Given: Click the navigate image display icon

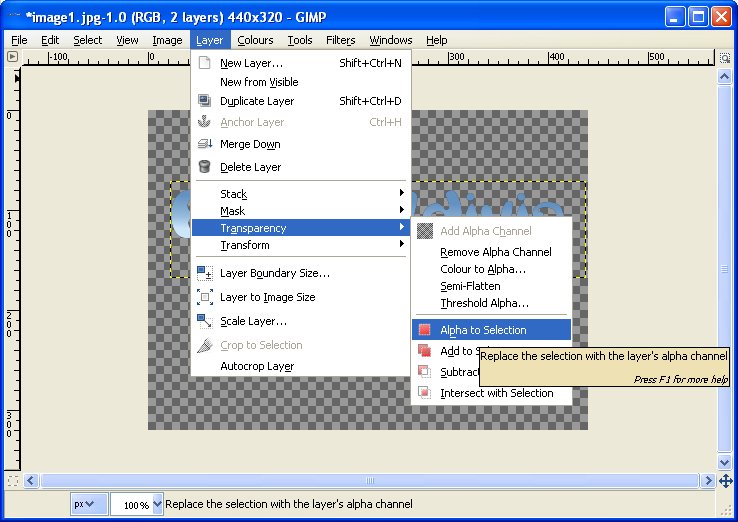Looking at the screenshot, I should 725,481.
